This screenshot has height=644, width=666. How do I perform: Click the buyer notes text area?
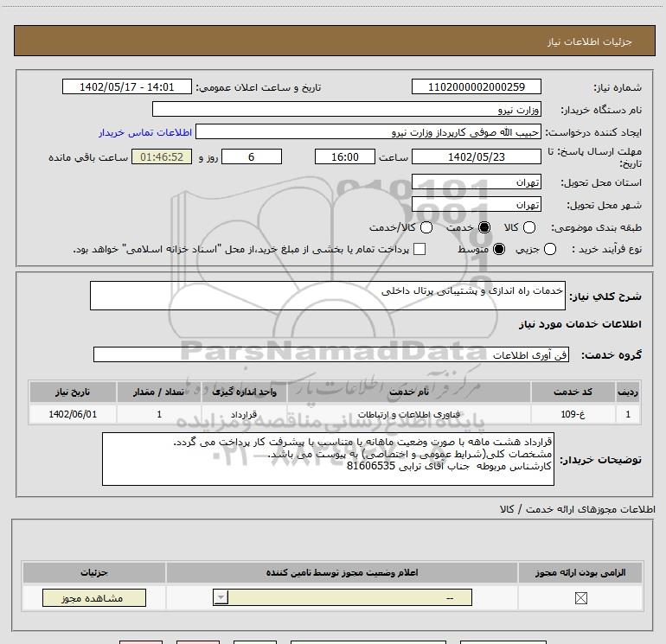coord(328,459)
